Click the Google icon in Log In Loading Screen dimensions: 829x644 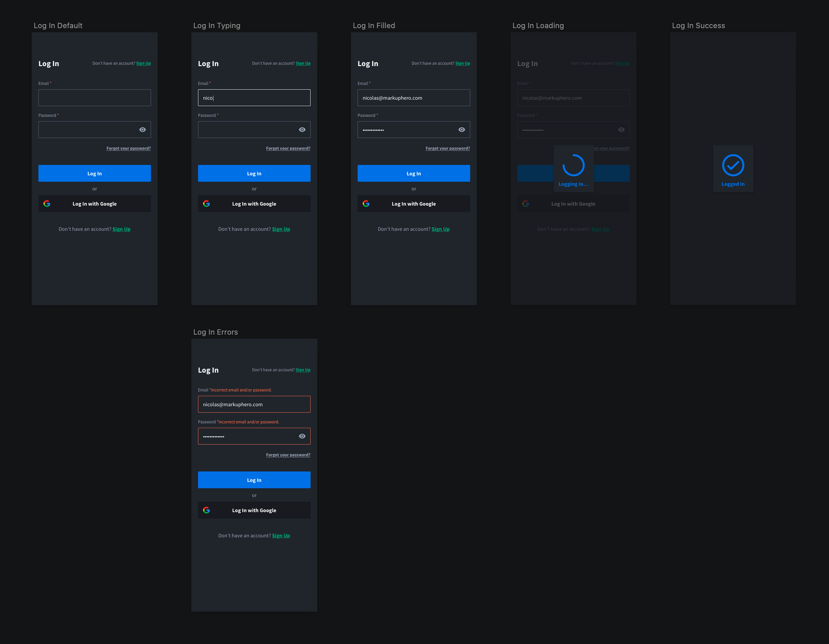[x=525, y=204]
